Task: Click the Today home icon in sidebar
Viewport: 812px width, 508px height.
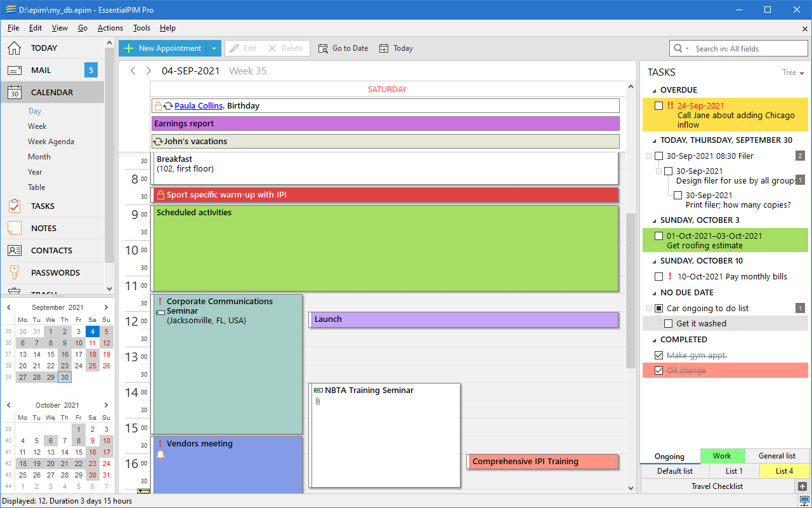Action: click(x=15, y=48)
